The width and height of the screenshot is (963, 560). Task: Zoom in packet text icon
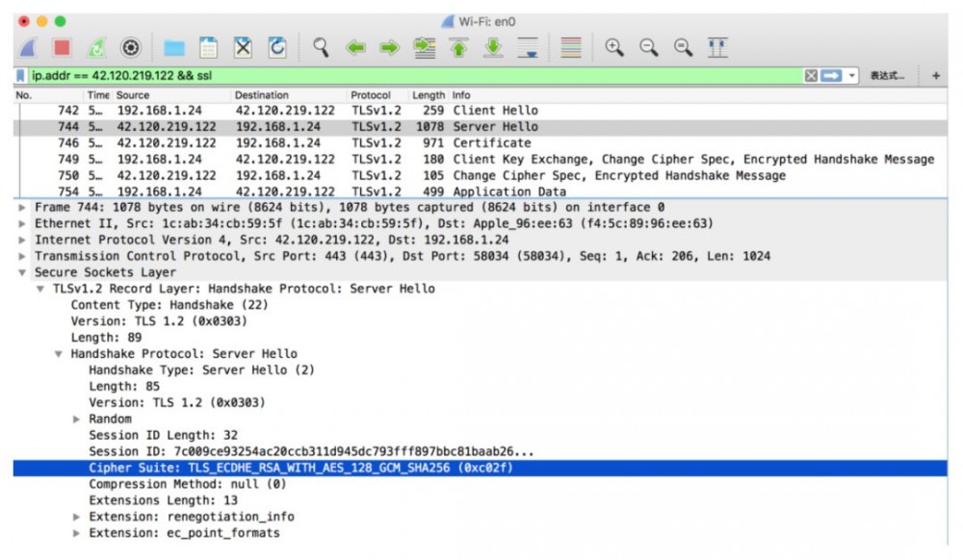click(614, 48)
